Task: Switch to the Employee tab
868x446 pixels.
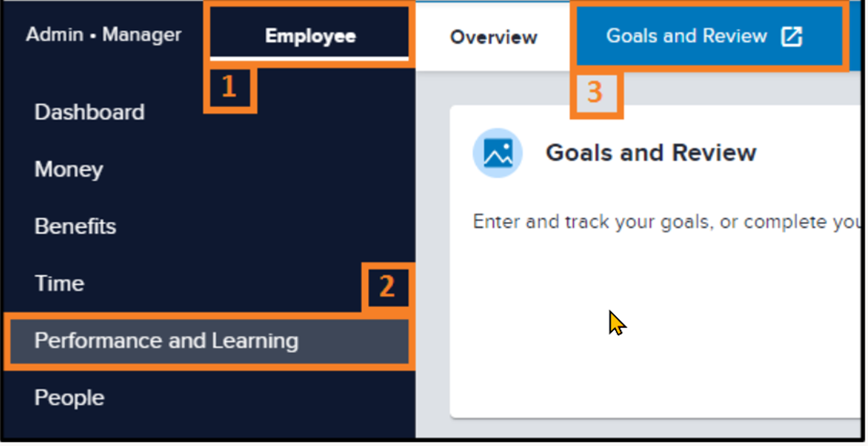Action: click(x=310, y=36)
